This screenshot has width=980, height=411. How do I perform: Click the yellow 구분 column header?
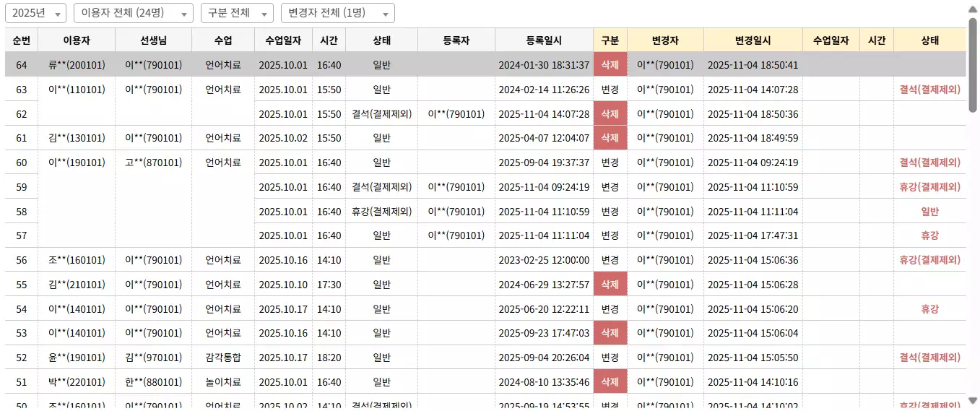(x=610, y=40)
